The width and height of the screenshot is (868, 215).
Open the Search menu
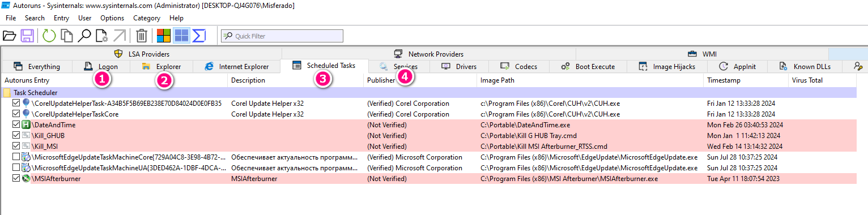click(x=35, y=18)
